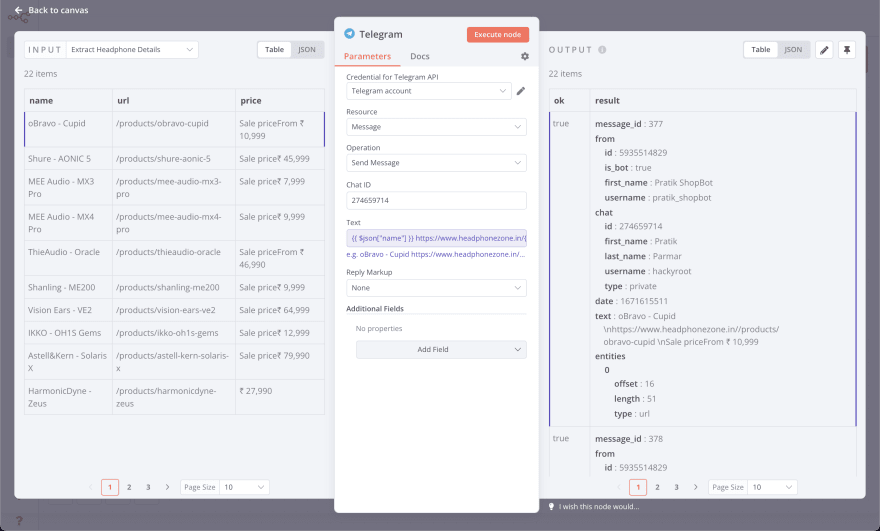This screenshot has height=531, width=880.
Task: Click the HarmonicDyne - Zeus cell
Action: pos(68,397)
